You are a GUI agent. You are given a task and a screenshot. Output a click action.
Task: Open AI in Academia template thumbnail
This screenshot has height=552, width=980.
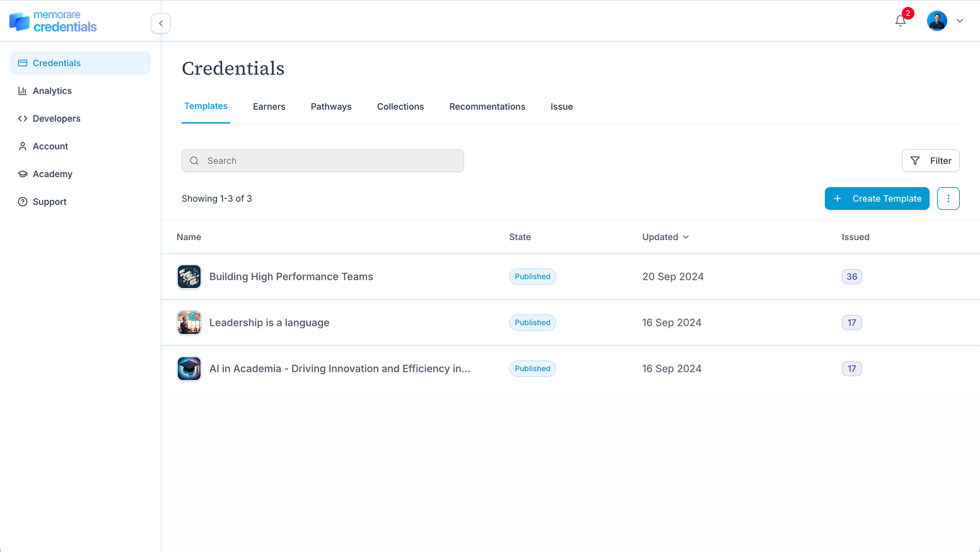189,369
